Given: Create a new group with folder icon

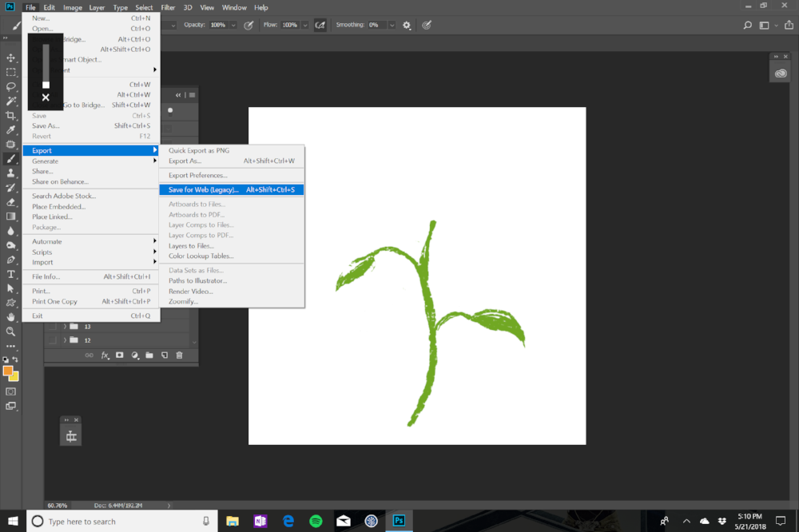Looking at the screenshot, I should [x=149, y=355].
